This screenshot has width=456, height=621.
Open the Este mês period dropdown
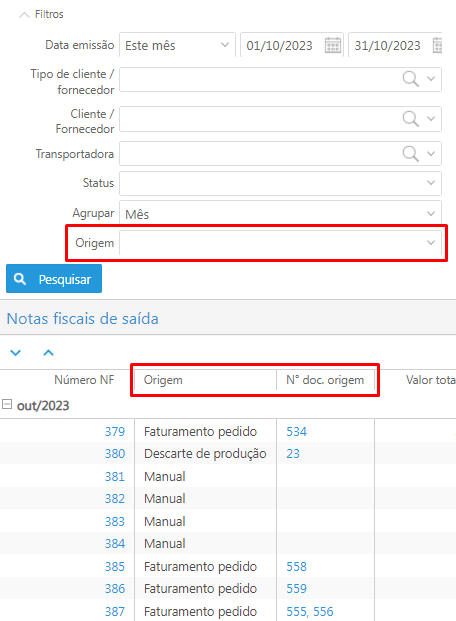click(x=177, y=45)
